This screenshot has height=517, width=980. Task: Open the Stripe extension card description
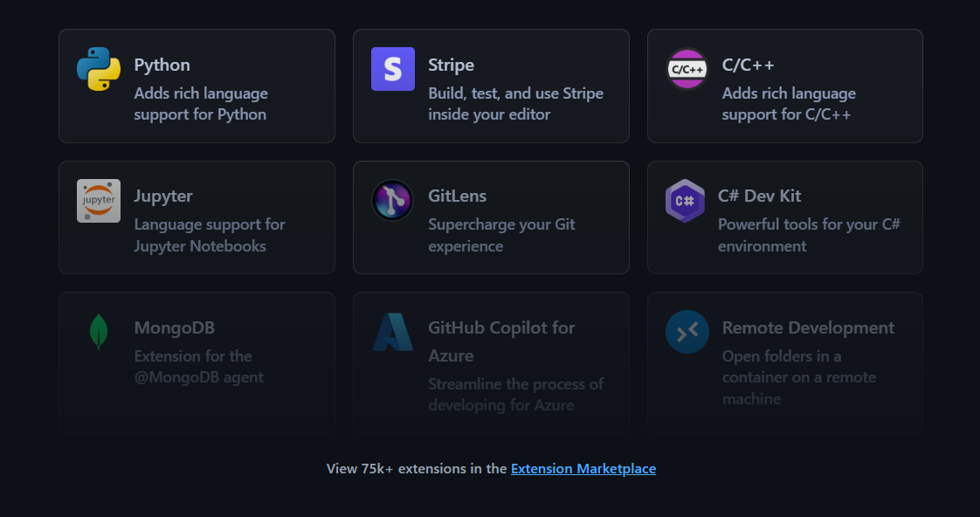click(x=515, y=104)
